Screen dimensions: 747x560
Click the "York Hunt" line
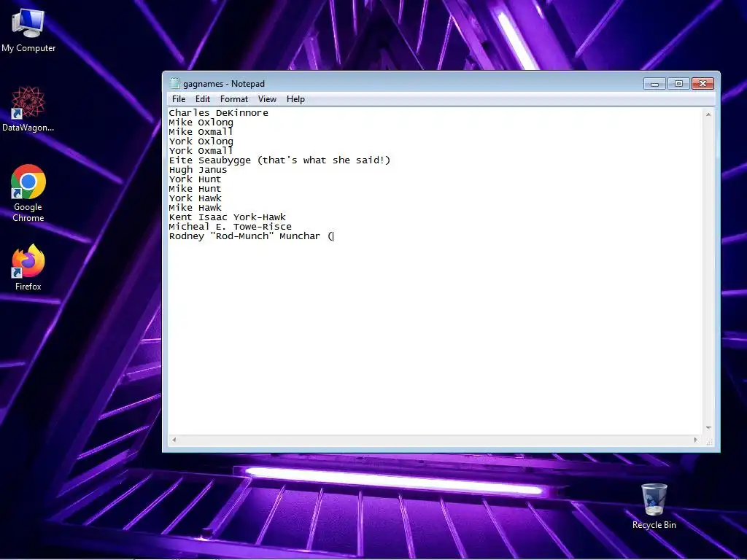coord(195,179)
